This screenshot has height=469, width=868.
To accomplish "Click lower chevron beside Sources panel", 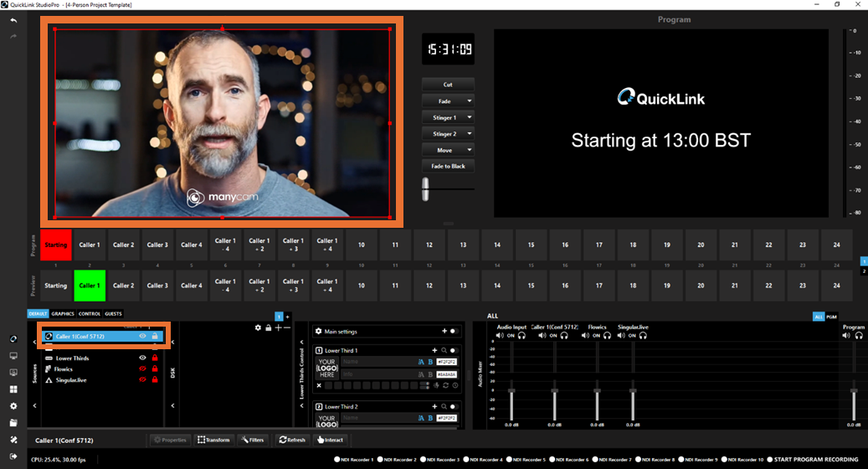I will (35, 405).
